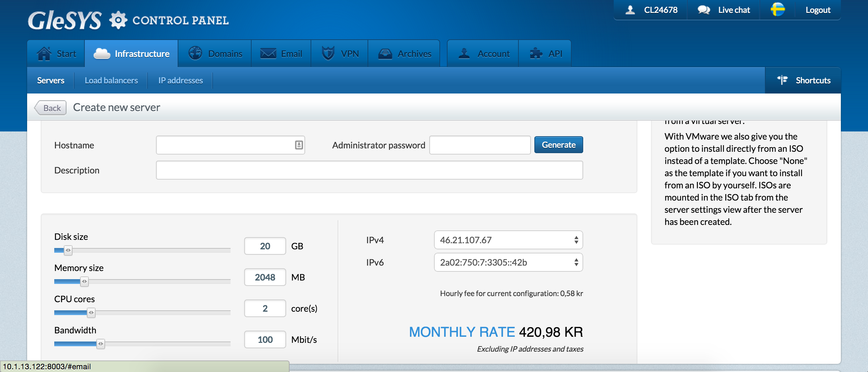Switch to the IP addresses tab

pos(180,80)
